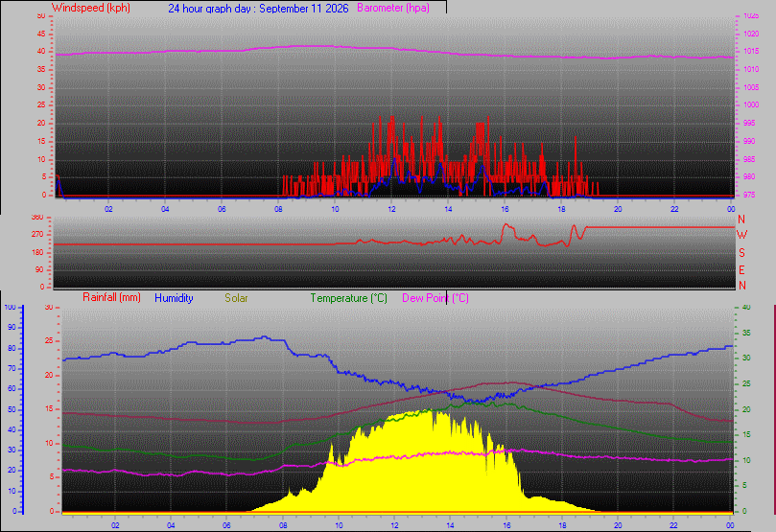Click the 20 hour label under temperature graph

(x=618, y=525)
